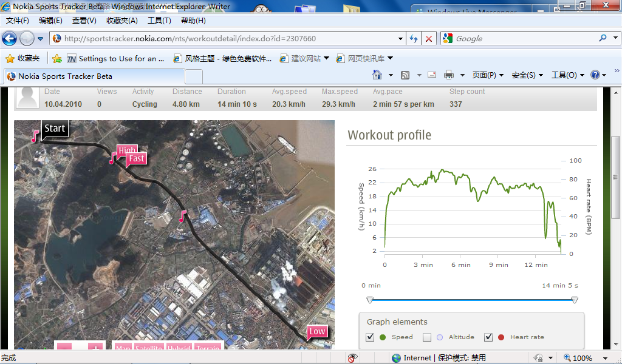Click the popup blocker status bar icon
The image size is (622, 364).
[x=352, y=358]
